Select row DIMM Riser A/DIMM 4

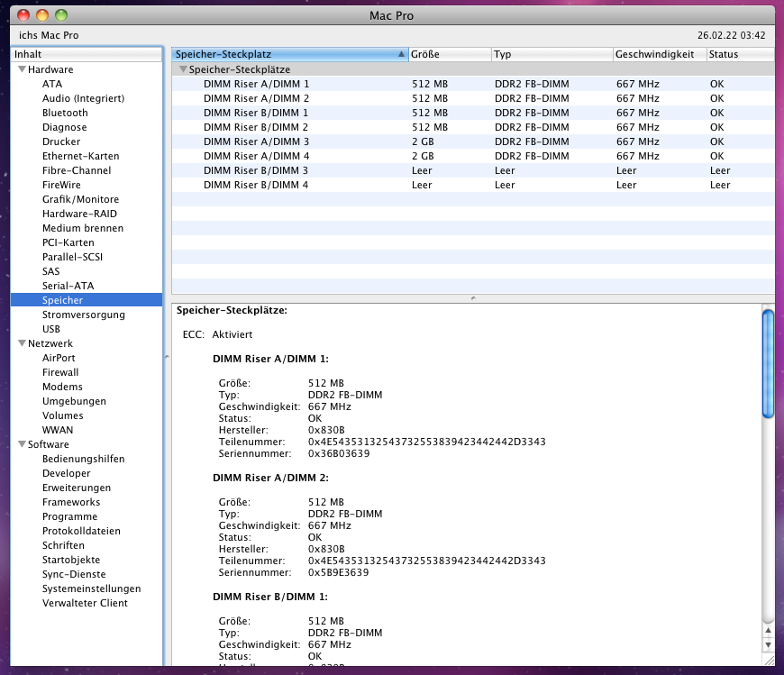[x=473, y=156]
